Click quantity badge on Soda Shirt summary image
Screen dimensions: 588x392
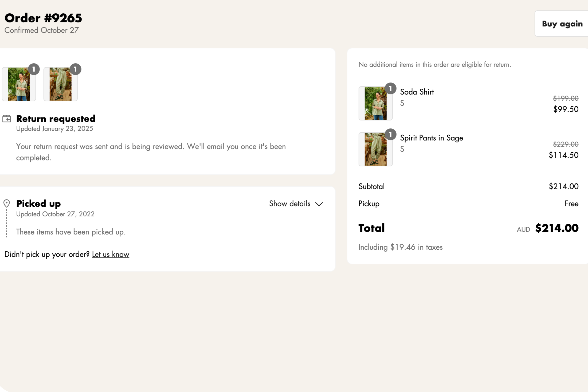click(390, 88)
